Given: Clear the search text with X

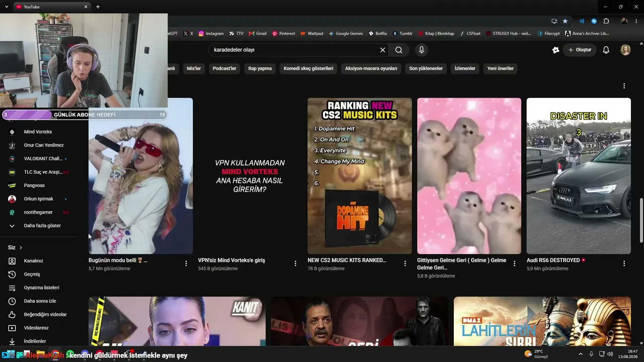Looking at the screenshot, I should point(382,50).
